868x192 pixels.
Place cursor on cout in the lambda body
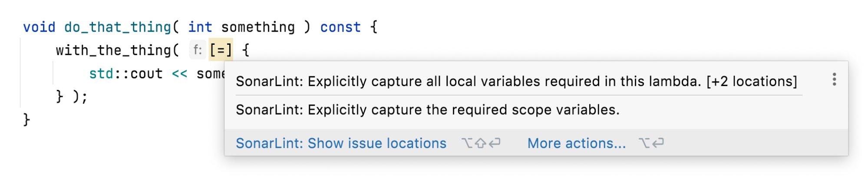coord(146,74)
